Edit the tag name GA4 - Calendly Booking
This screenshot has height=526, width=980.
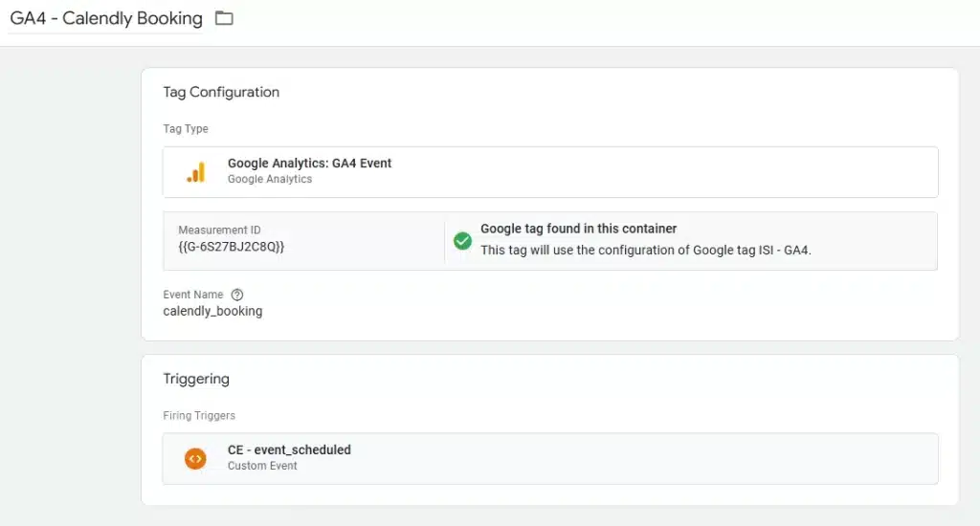[106, 18]
